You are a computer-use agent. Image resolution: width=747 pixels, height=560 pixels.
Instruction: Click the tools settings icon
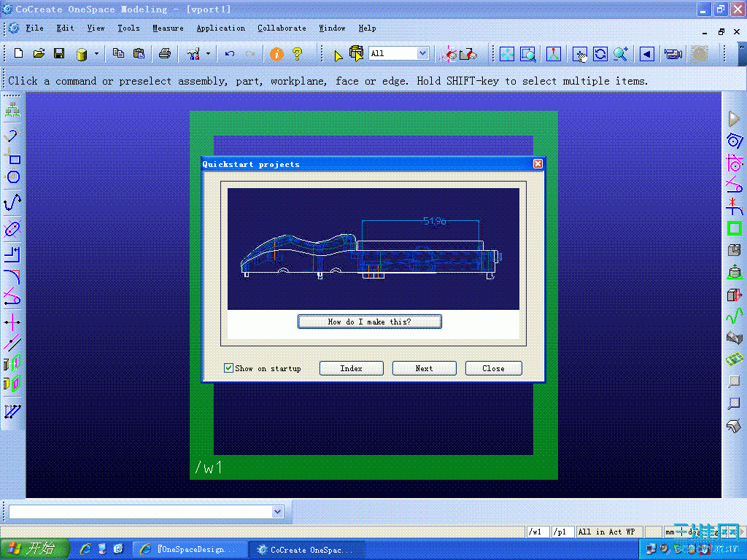click(x=193, y=54)
